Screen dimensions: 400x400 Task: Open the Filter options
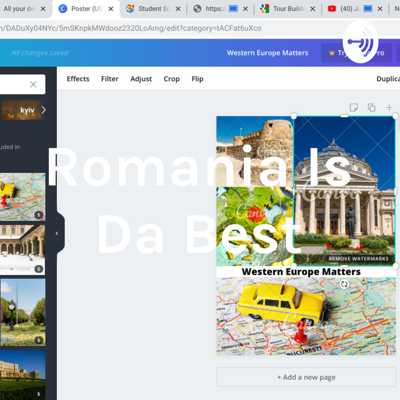[110, 79]
